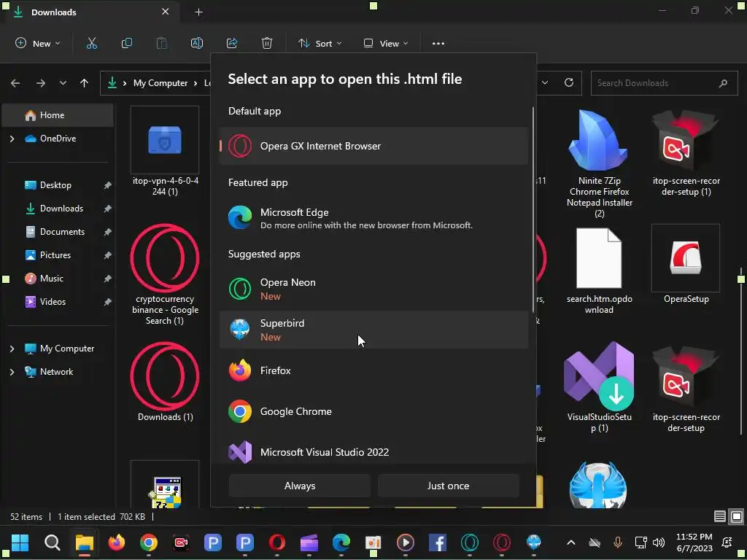Select Microsoft Edge from the featured apps
The width and height of the screenshot is (747, 560).
373,217
